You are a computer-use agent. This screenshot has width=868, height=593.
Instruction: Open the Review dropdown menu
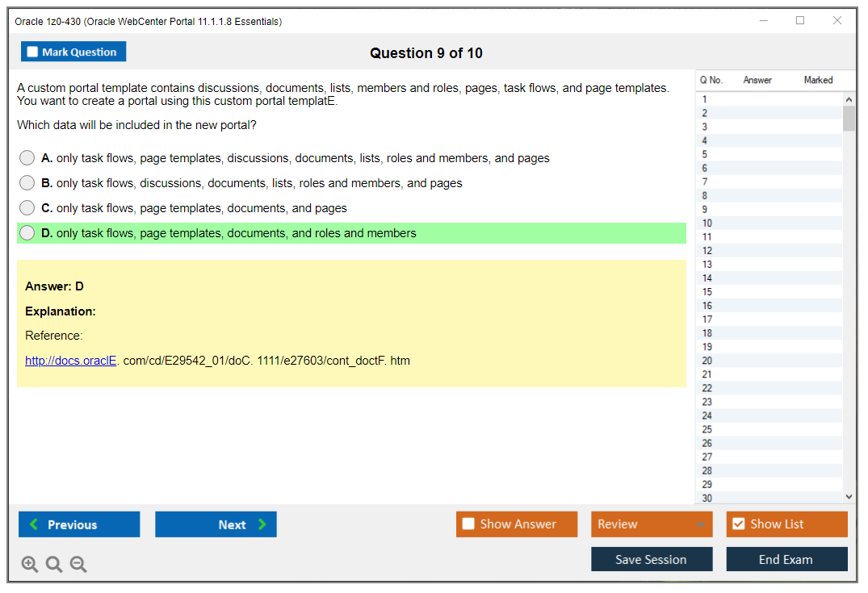pos(652,524)
